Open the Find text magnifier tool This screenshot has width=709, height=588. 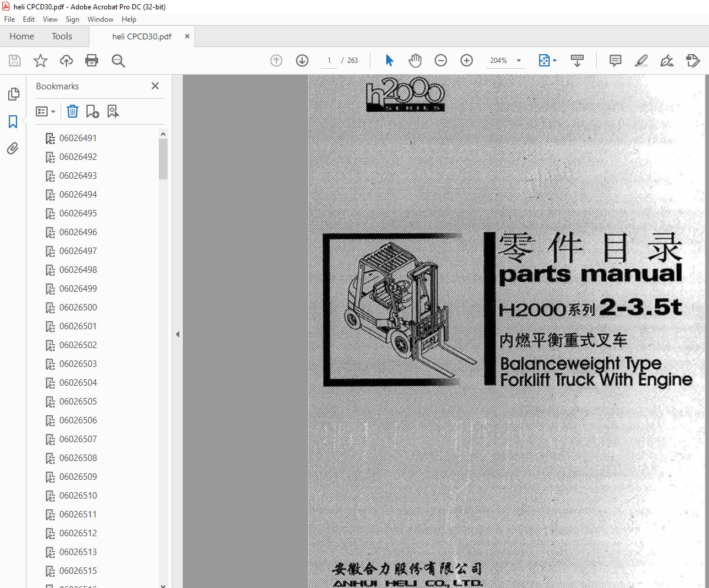(118, 61)
